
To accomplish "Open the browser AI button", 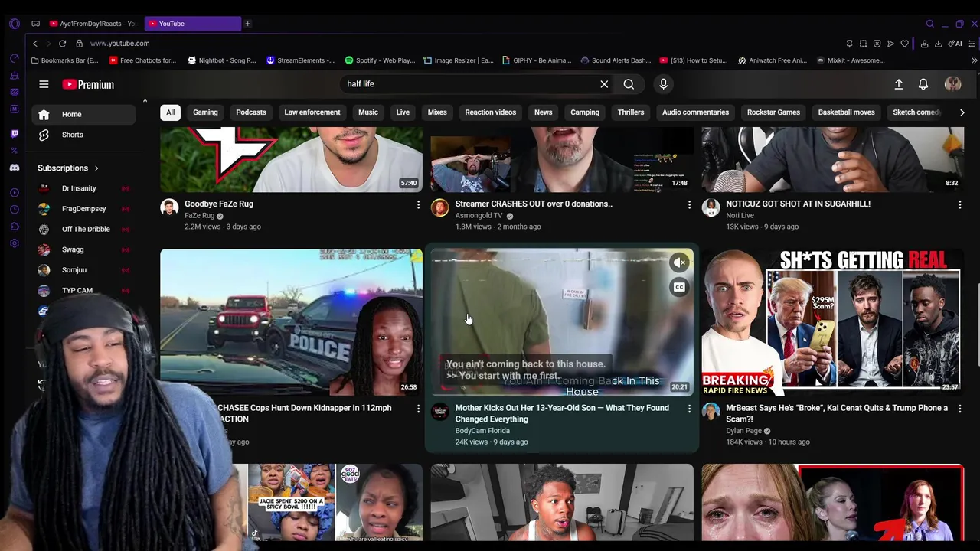I will click(x=955, y=44).
